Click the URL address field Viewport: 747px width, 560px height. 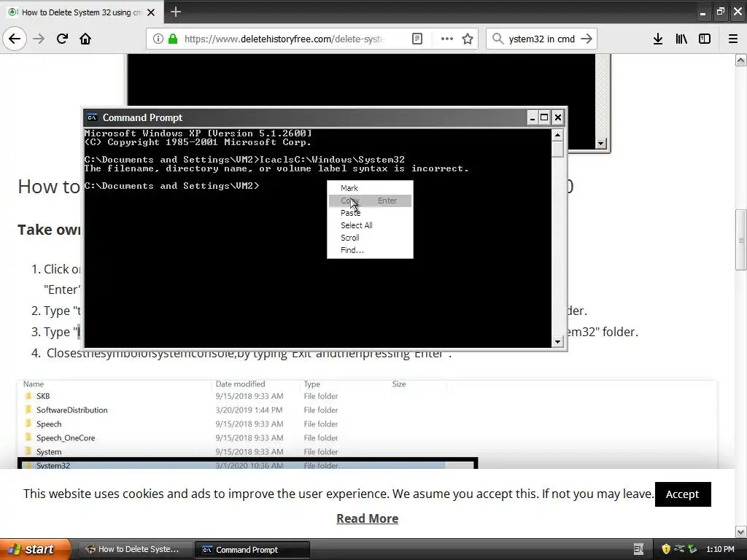click(285, 39)
